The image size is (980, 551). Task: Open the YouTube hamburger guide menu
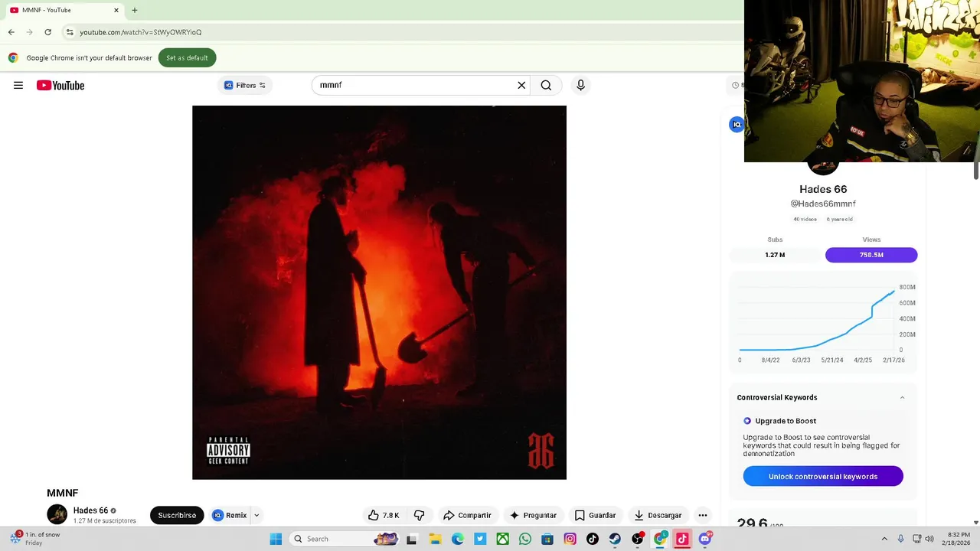(x=18, y=85)
